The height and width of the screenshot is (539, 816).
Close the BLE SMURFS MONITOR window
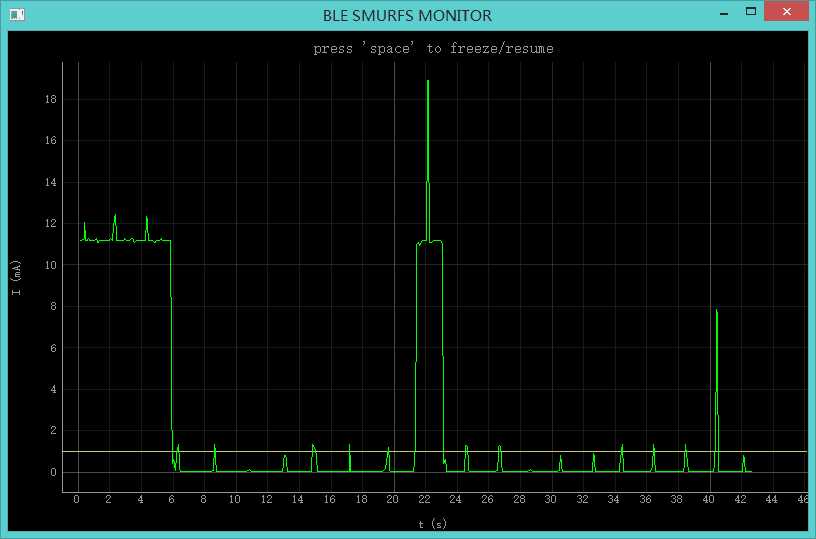click(x=786, y=11)
